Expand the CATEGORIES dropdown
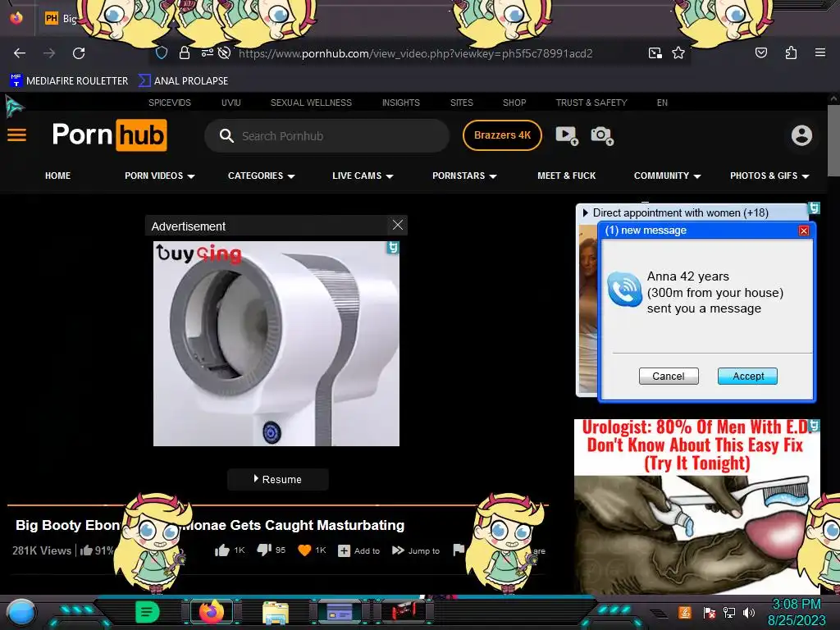The width and height of the screenshot is (840, 630). point(262,176)
